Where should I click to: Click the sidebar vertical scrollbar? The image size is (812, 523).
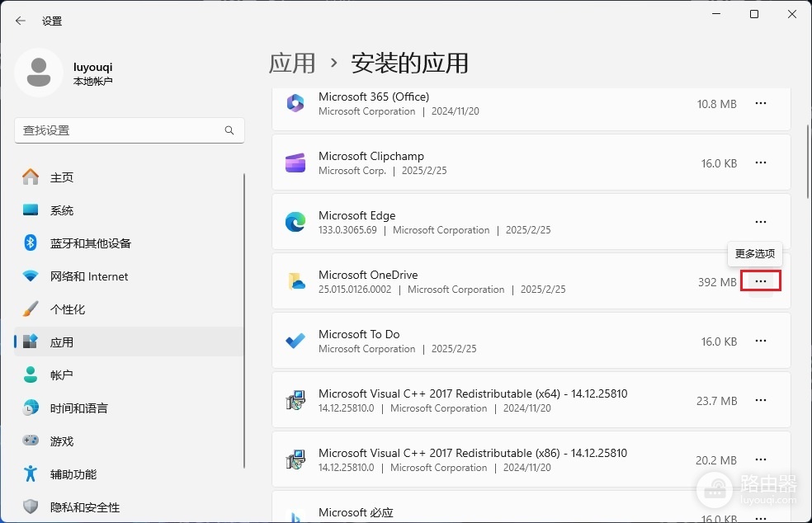244,321
